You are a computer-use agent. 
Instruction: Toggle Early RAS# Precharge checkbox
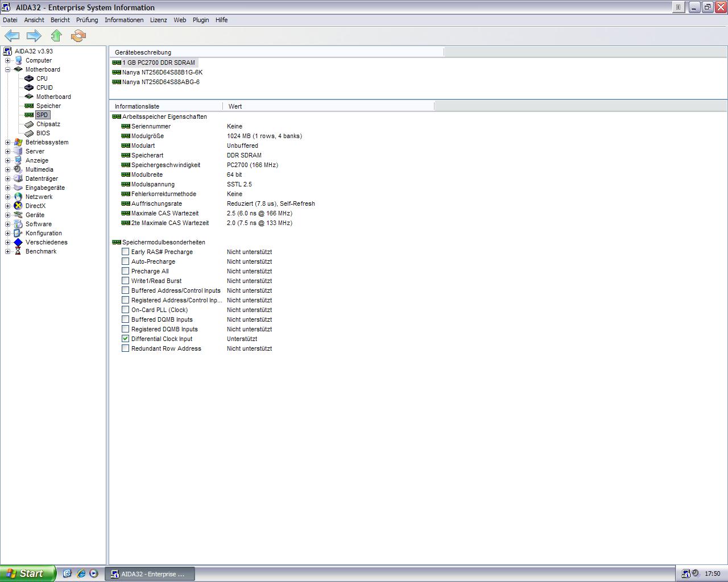coord(126,251)
